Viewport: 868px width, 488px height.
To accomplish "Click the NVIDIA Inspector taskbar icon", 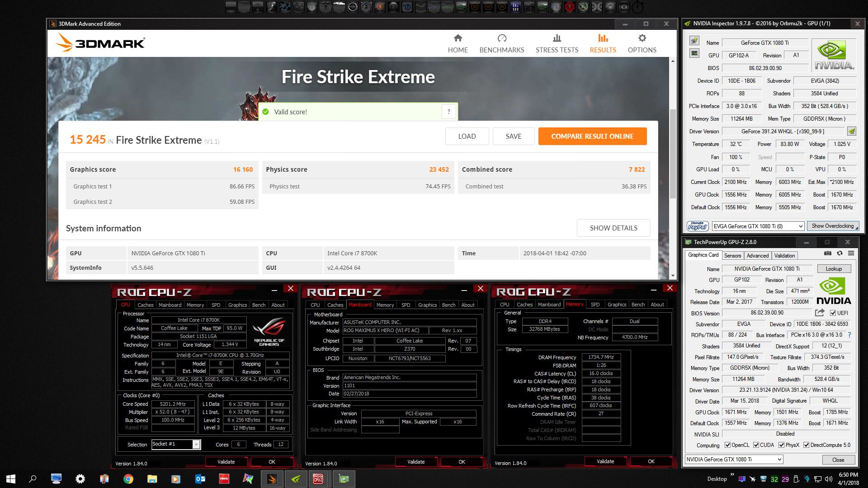I will pyautogui.click(x=296, y=479).
